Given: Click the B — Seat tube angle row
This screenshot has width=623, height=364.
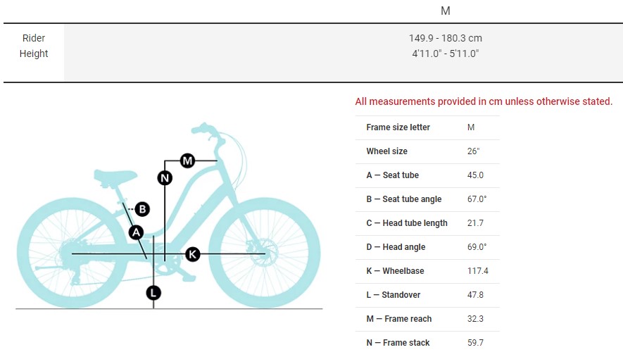Looking at the screenshot, I should [x=403, y=199].
